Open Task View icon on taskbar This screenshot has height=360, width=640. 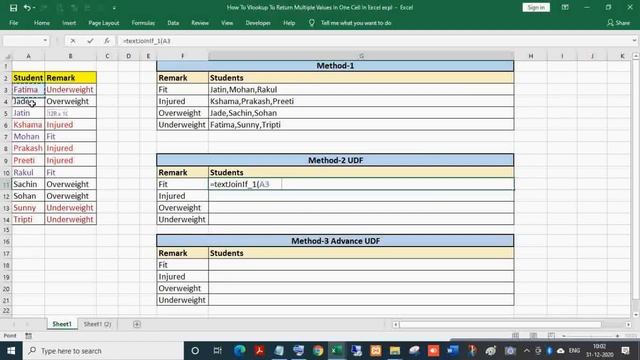[x=217, y=351]
